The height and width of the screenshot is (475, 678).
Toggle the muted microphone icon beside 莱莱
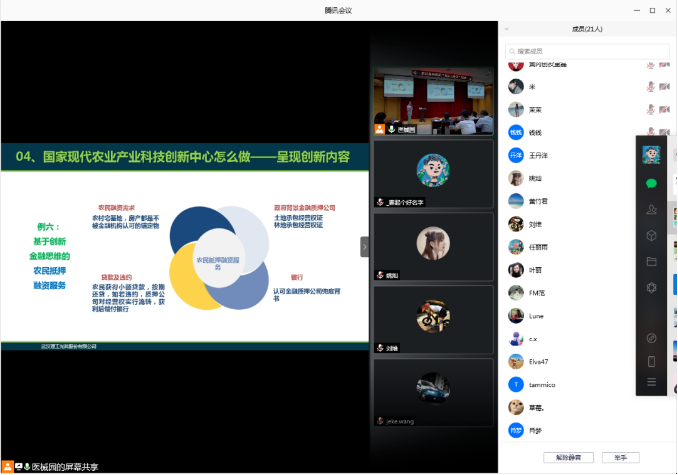(651, 110)
